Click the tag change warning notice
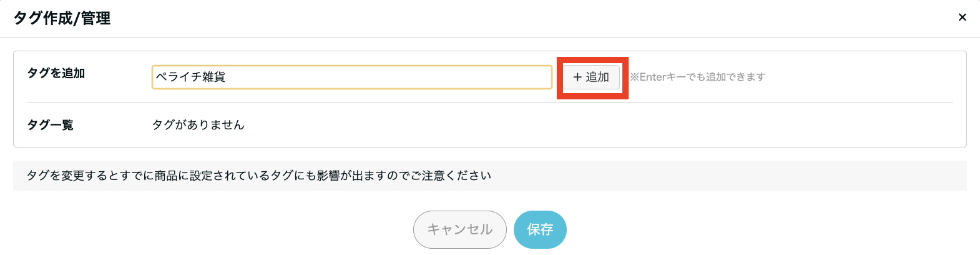The width and height of the screenshot is (980, 255). click(x=259, y=176)
